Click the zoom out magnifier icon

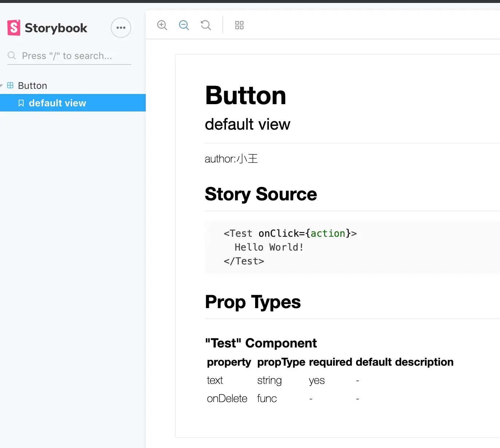pyautogui.click(x=184, y=25)
